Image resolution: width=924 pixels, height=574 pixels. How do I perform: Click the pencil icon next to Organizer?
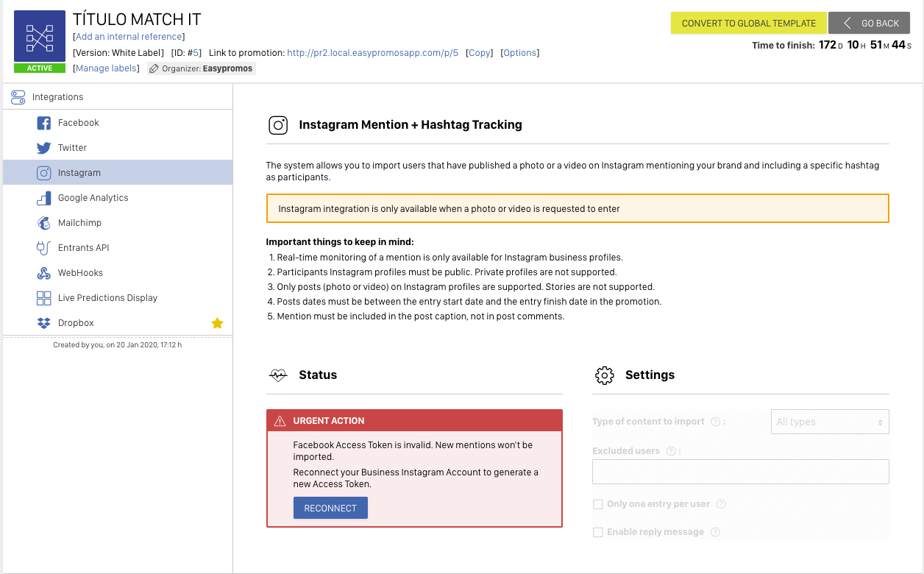pyautogui.click(x=154, y=68)
